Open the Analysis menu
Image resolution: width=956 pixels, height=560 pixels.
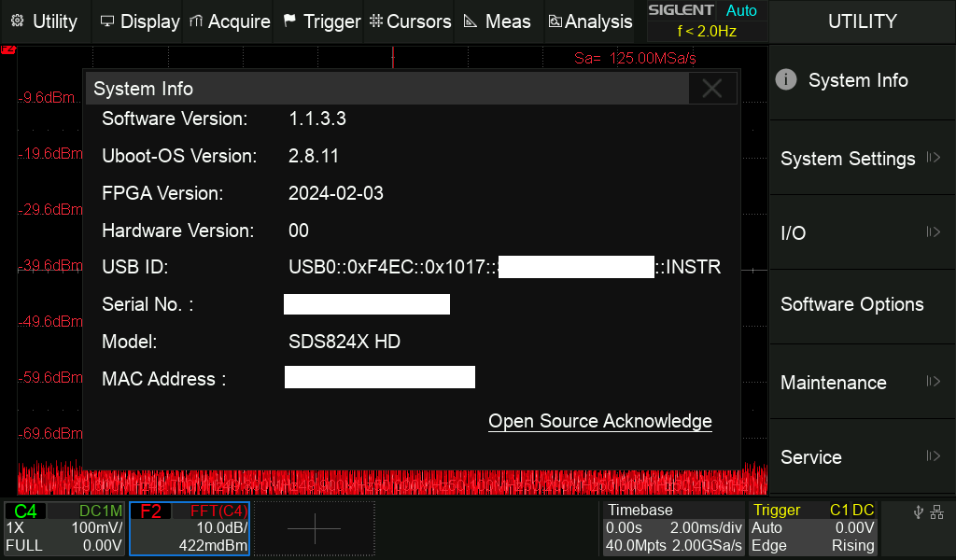pos(590,21)
